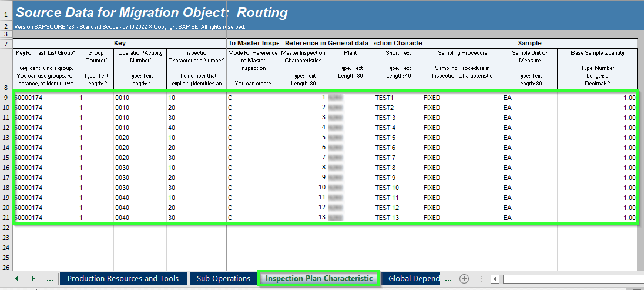Screen dimensions: 644x290
Task: Select the Key for Task List Group header
Action: (45, 69)
